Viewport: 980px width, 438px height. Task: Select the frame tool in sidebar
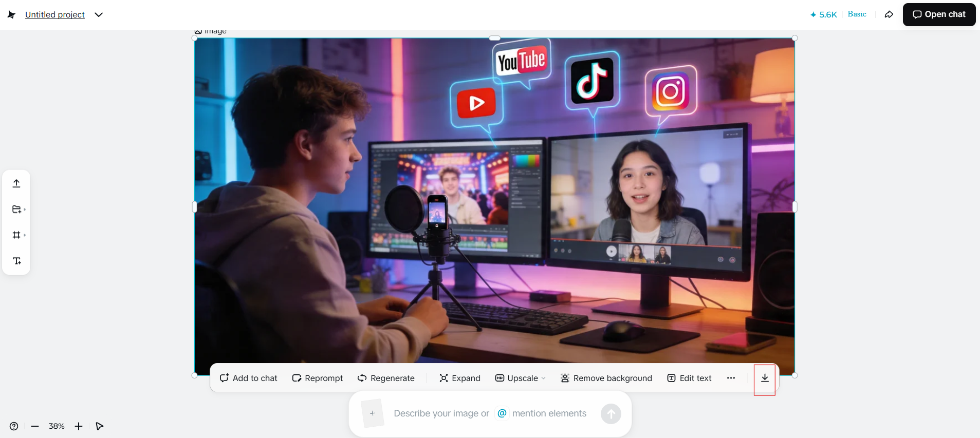pyautogui.click(x=16, y=235)
